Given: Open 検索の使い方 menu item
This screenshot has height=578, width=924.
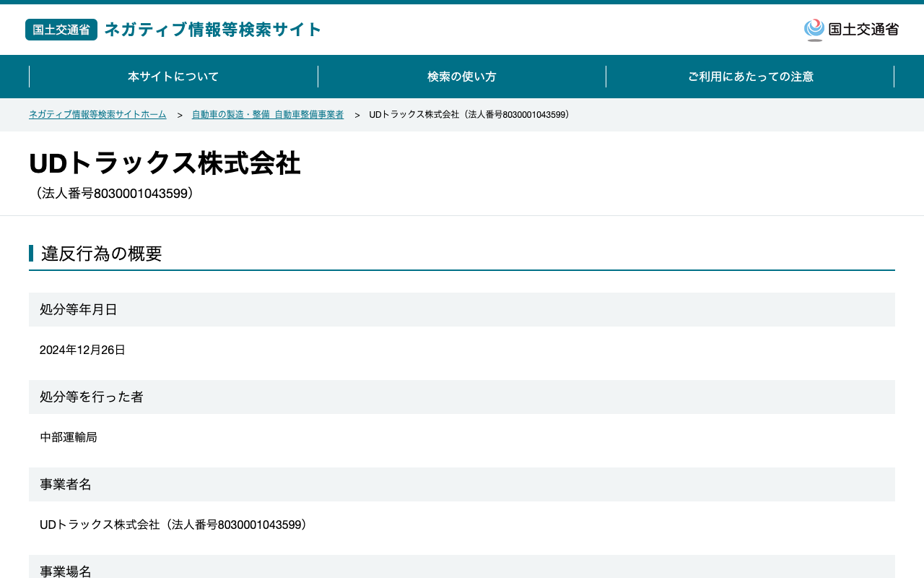Looking at the screenshot, I should [462, 77].
